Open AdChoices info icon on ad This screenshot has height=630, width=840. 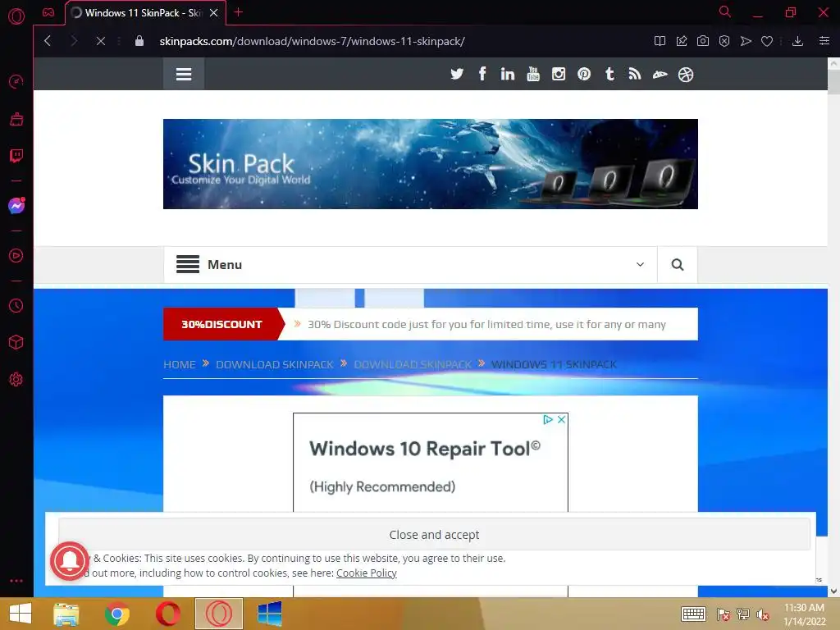547,419
